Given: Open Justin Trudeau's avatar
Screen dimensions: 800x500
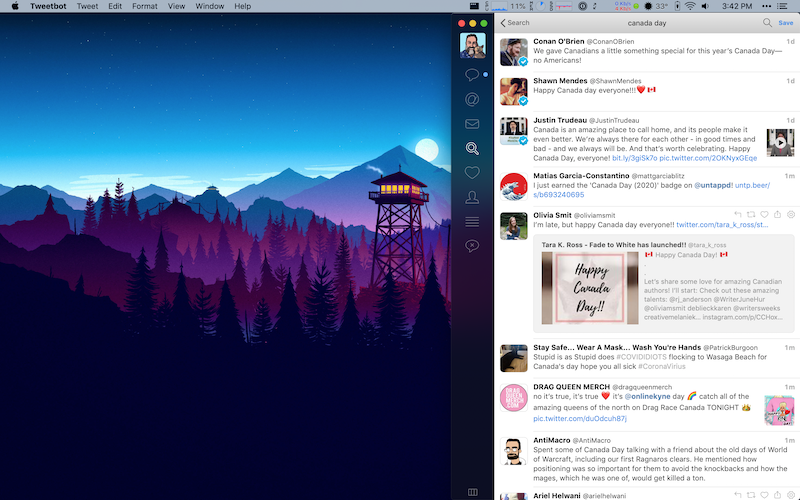Looking at the screenshot, I should (514, 131).
